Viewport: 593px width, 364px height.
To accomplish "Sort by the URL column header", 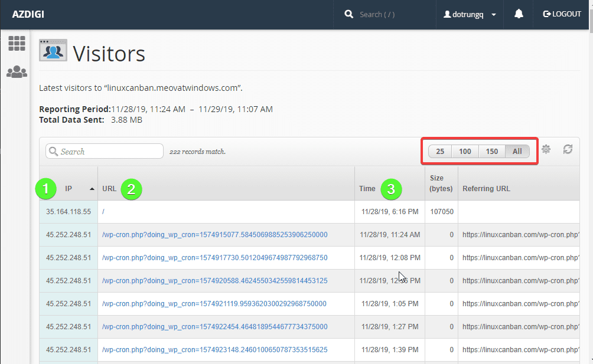I will point(109,189).
